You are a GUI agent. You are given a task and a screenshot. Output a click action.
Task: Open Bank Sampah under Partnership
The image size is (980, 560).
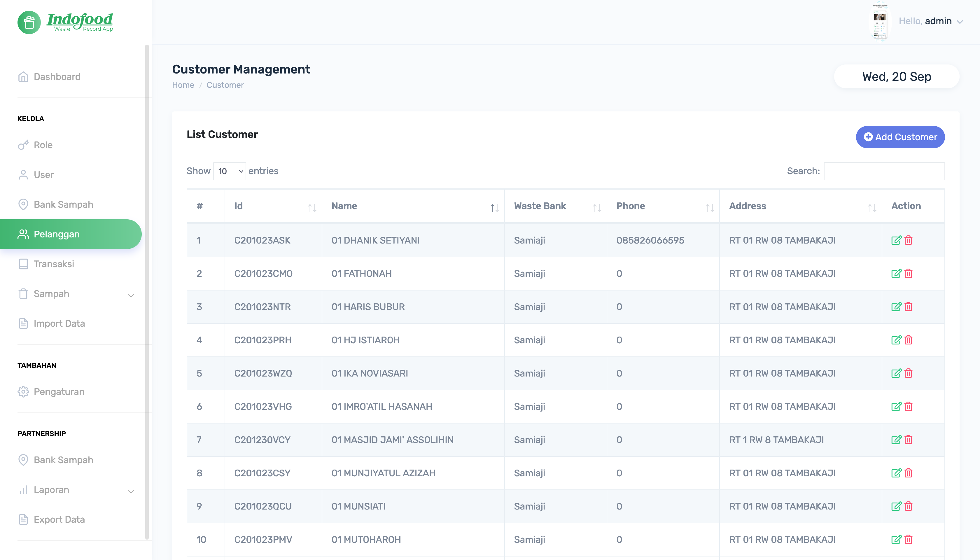click(55, 460)
